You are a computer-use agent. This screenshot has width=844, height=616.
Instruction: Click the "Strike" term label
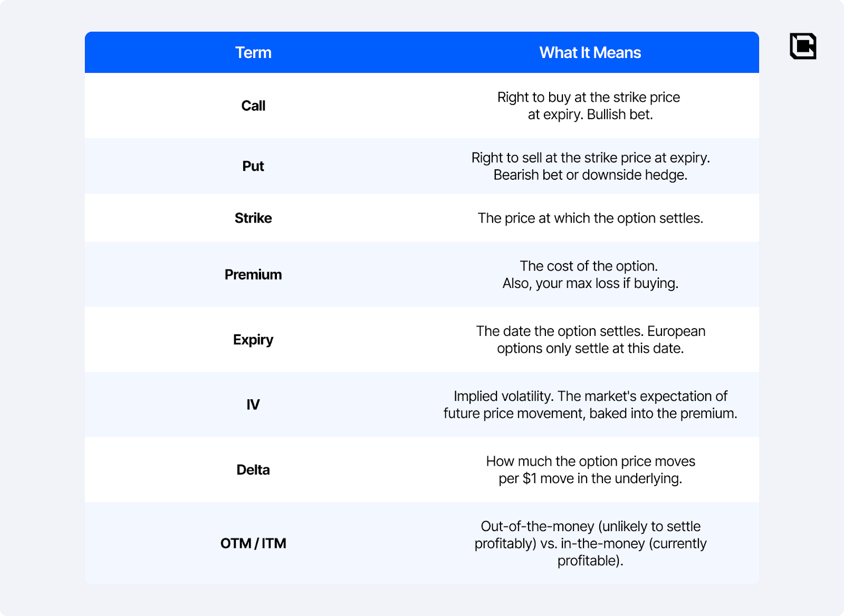[253, 218]
